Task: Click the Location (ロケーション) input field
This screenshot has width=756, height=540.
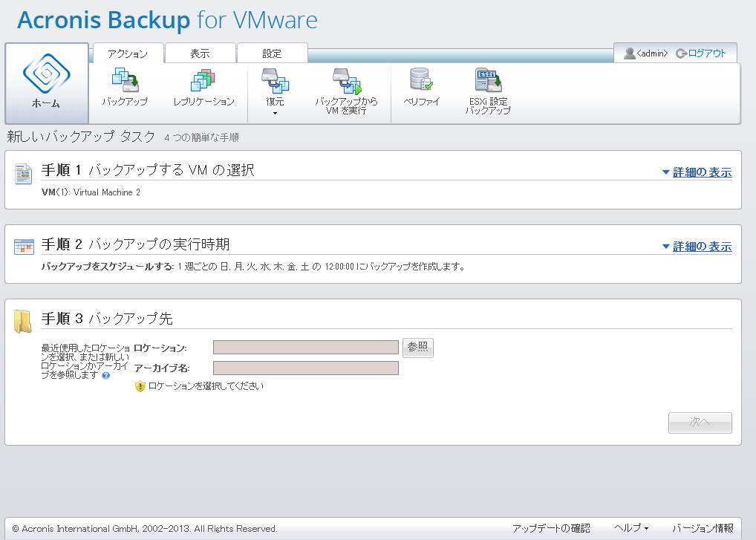Action: (x=306, y=348)
